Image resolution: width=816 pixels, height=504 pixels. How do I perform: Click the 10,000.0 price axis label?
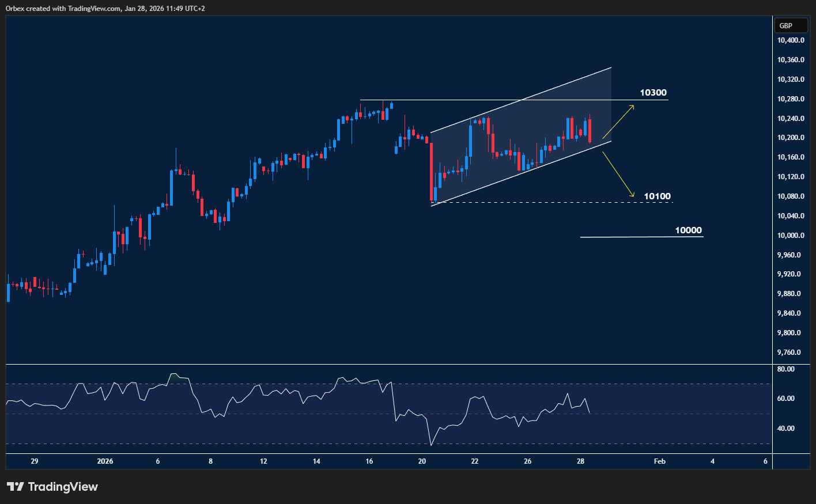click(791, 236)
